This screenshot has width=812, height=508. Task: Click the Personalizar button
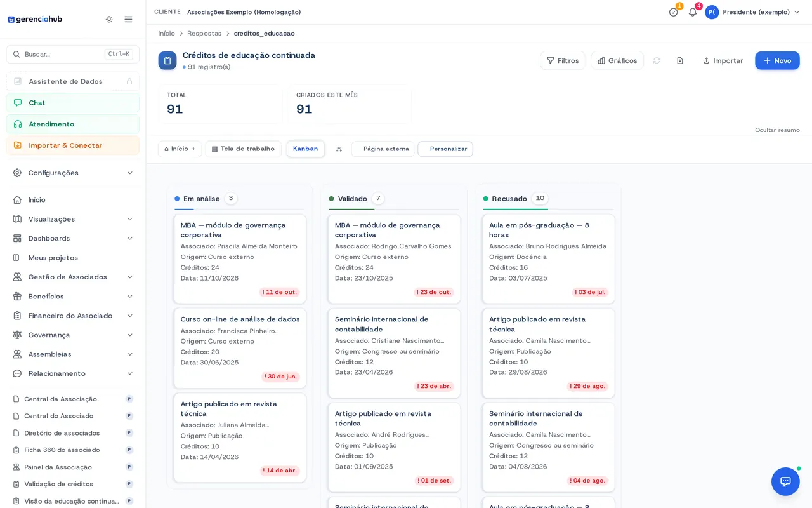coord(445,149)
